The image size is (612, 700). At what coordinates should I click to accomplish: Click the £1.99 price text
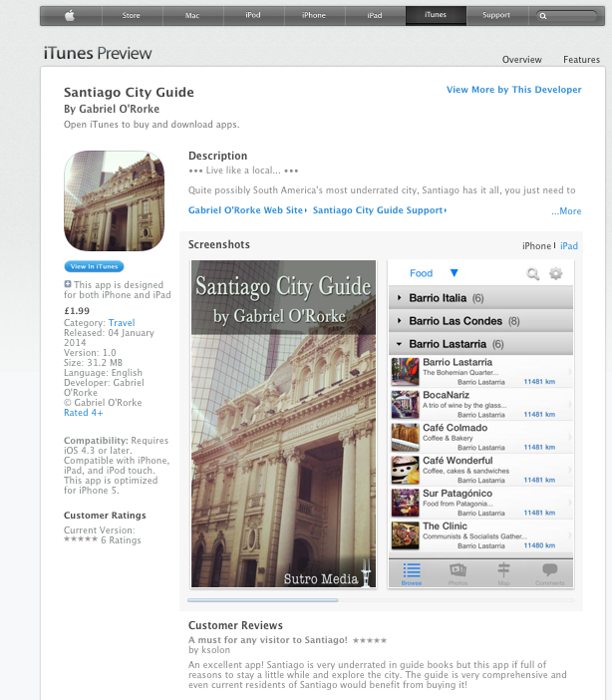77,311
